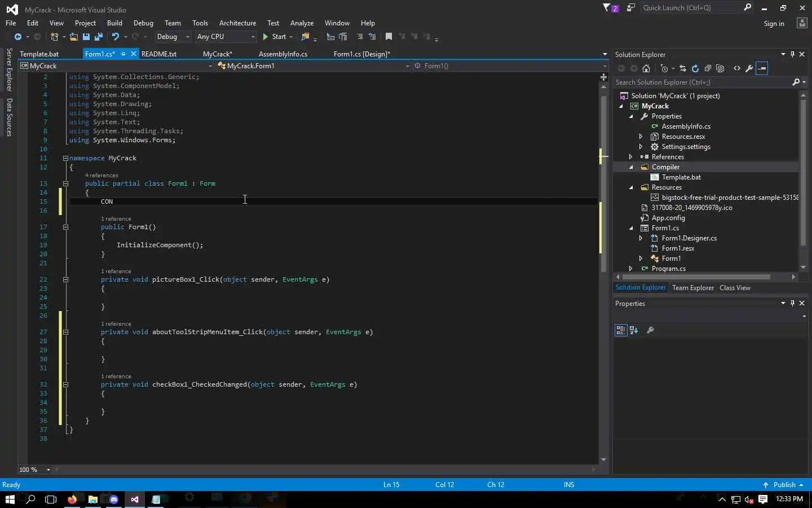The width and height of the screenshot is (812, 508).
Task: Click the Home icon in Solution Explorer
Action: click(x=646, y=68)
